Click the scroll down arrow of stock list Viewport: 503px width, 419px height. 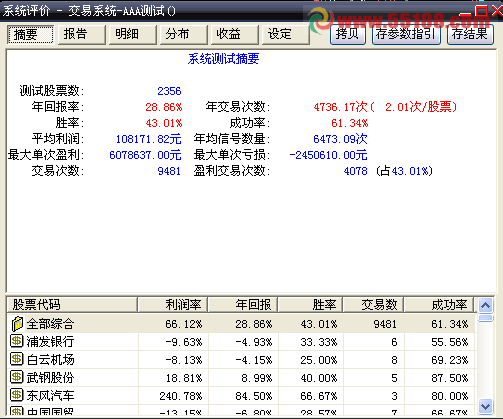click(486, 406)
